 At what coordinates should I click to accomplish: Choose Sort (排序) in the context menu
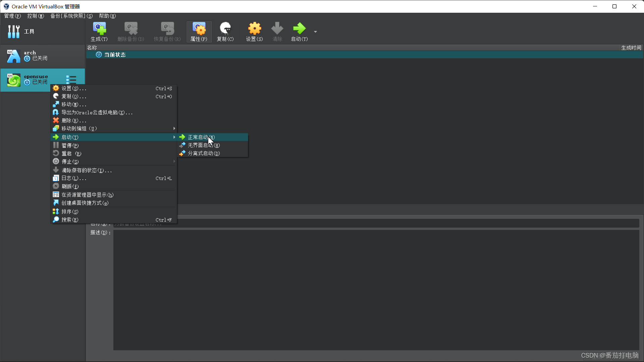point(114,212)
